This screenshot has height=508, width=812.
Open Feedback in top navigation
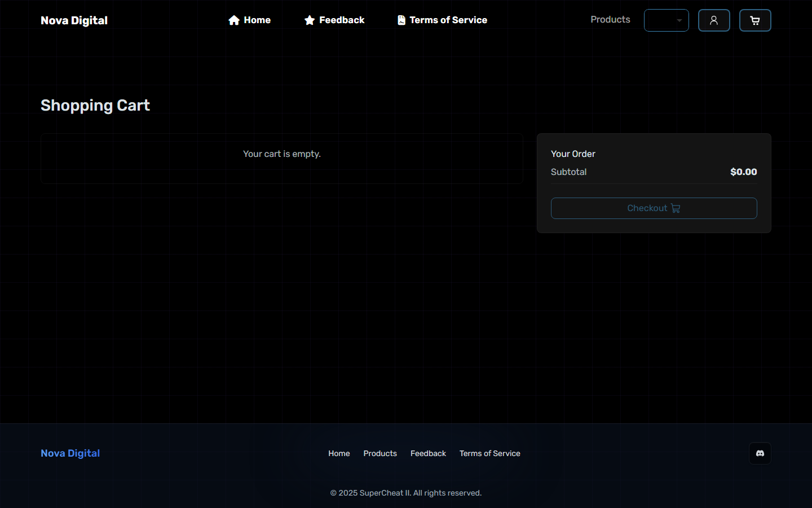tap(334, 20)
